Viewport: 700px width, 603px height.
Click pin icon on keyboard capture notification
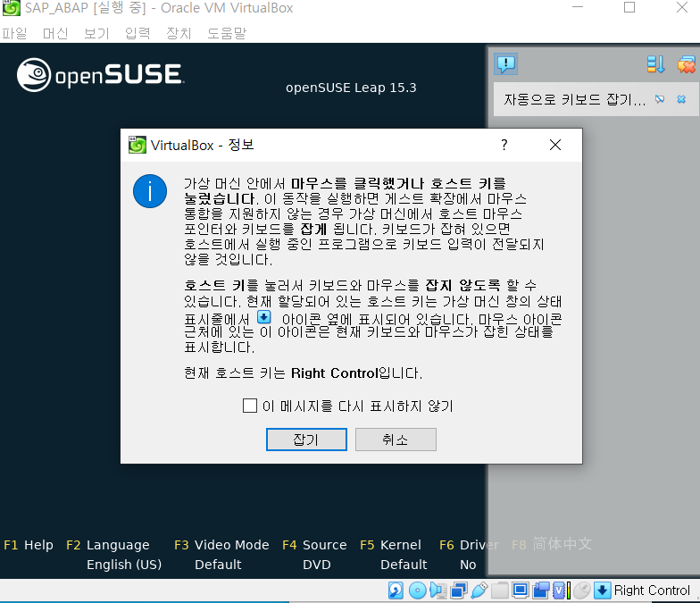click(659, 99)
